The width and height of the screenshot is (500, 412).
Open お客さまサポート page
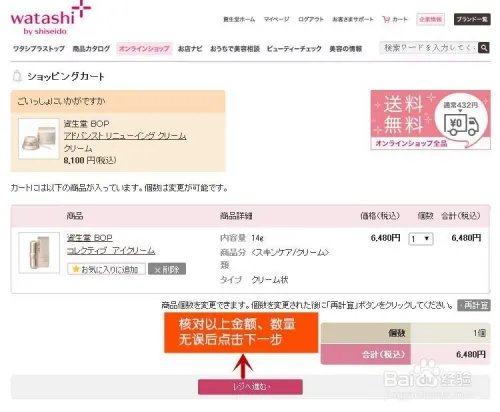pos(353,19)
